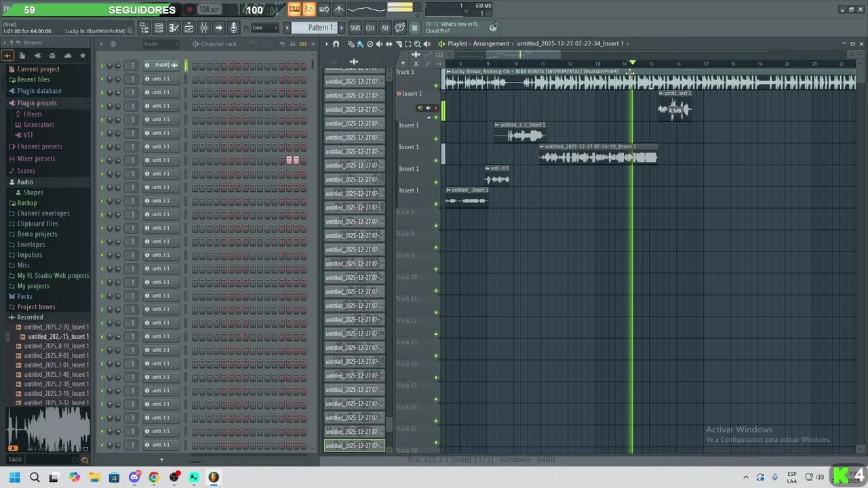Click the Playback speaker tool in Playlist

point(427,44)
